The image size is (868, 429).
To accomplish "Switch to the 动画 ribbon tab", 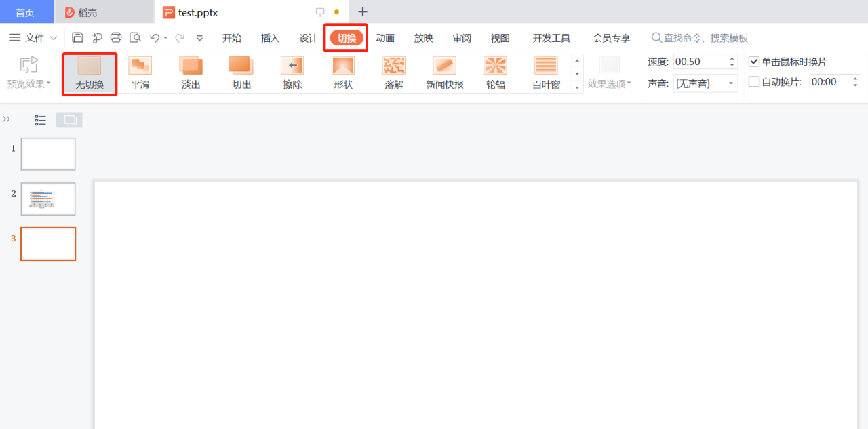I will [x=384, y=38].
